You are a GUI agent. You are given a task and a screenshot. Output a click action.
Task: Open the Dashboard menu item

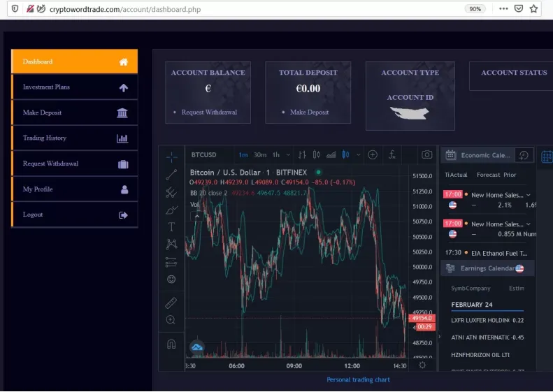(74, 61)
